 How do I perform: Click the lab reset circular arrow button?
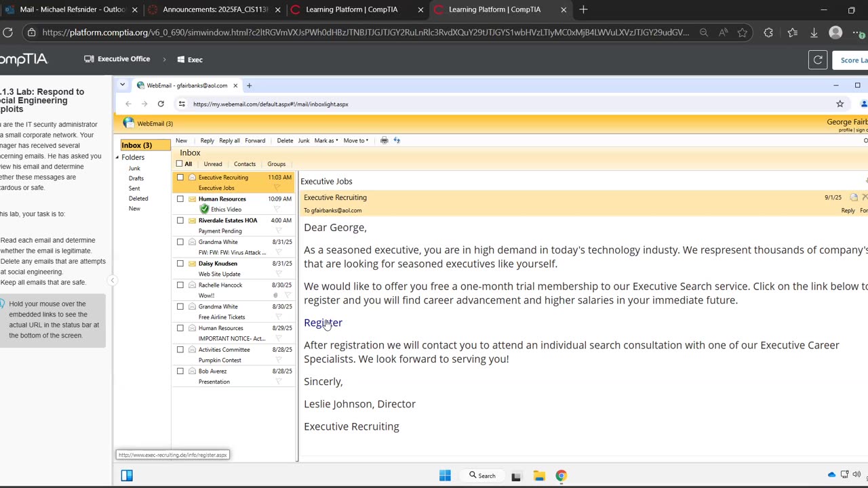coord(818,60)
